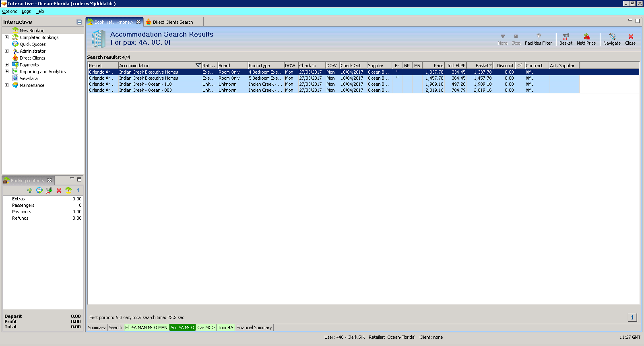Open the Options menu
The image size is (644, 346).
tap(10, 11)
